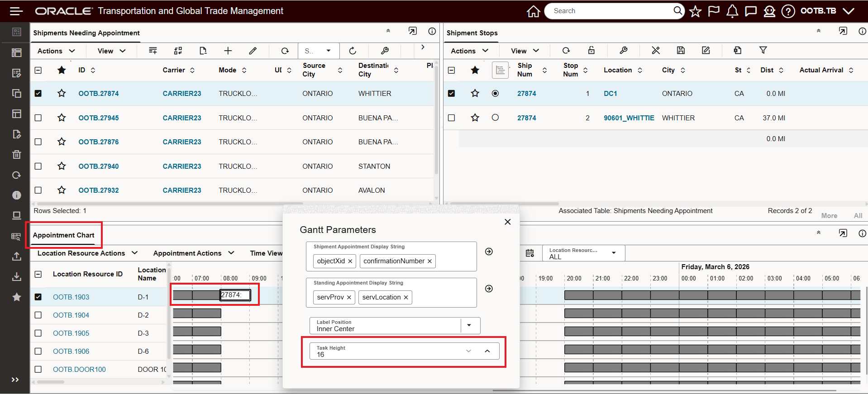This screenshot has width=868, height=394.
Task: Uncheck location resource OOTB.1903 checkbox
Action: tap(38, 297)
